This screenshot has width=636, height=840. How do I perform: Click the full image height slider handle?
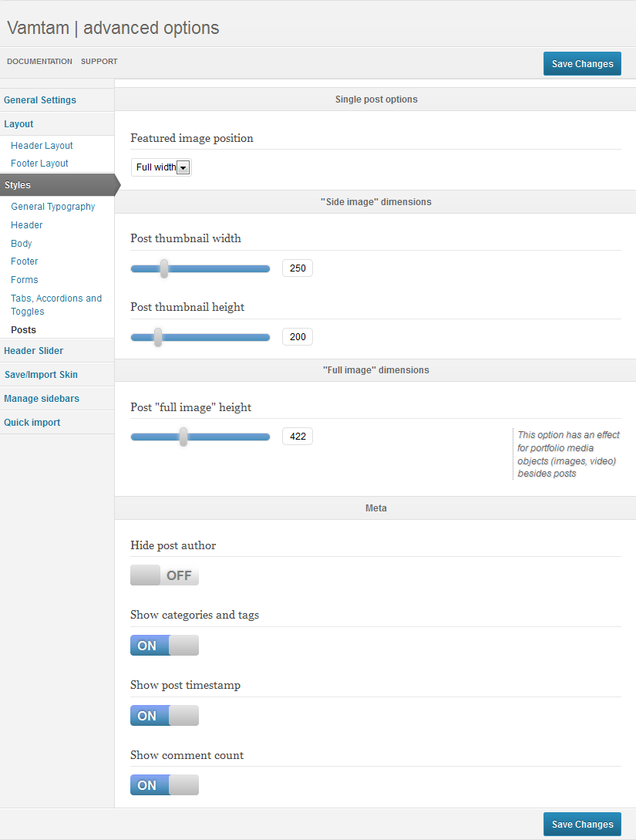[183, 437]
